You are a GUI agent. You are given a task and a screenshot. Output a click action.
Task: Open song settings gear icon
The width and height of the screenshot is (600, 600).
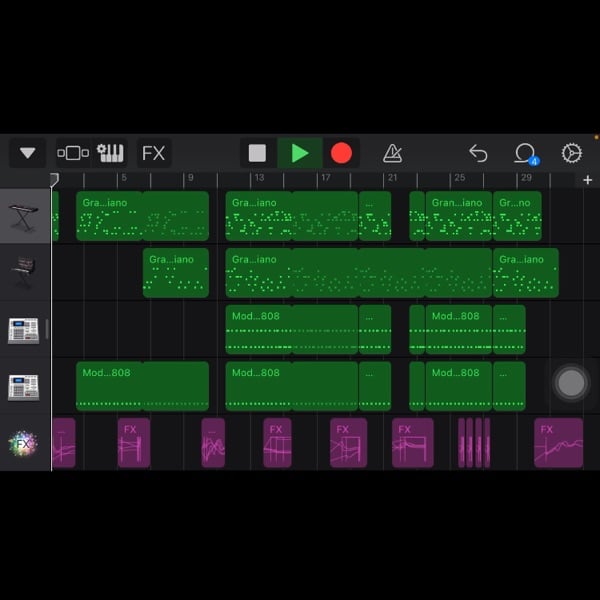(571, 153)
